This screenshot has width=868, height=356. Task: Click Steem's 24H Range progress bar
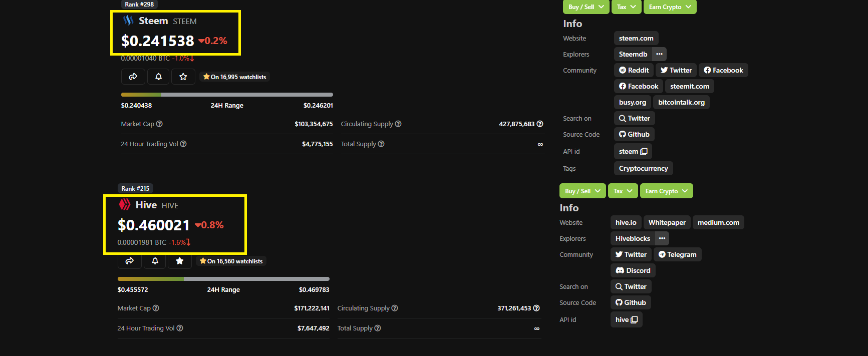(227, 95)
